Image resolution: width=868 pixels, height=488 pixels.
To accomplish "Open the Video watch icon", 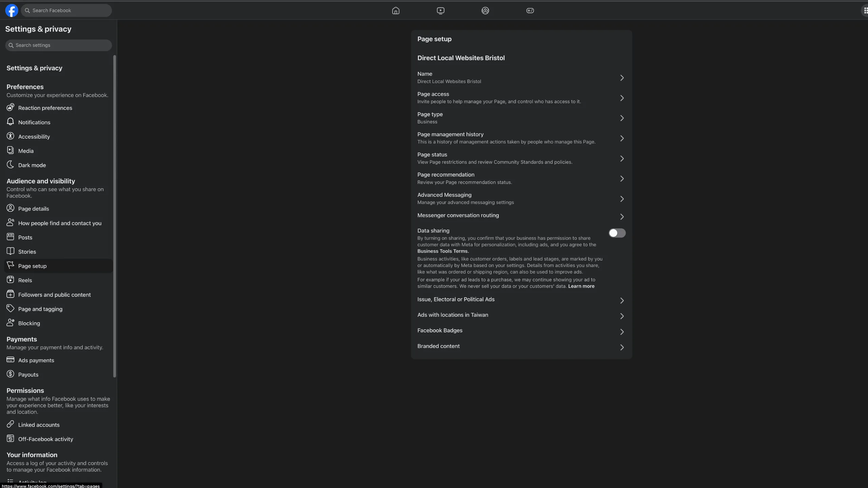I will click(440, 11).
